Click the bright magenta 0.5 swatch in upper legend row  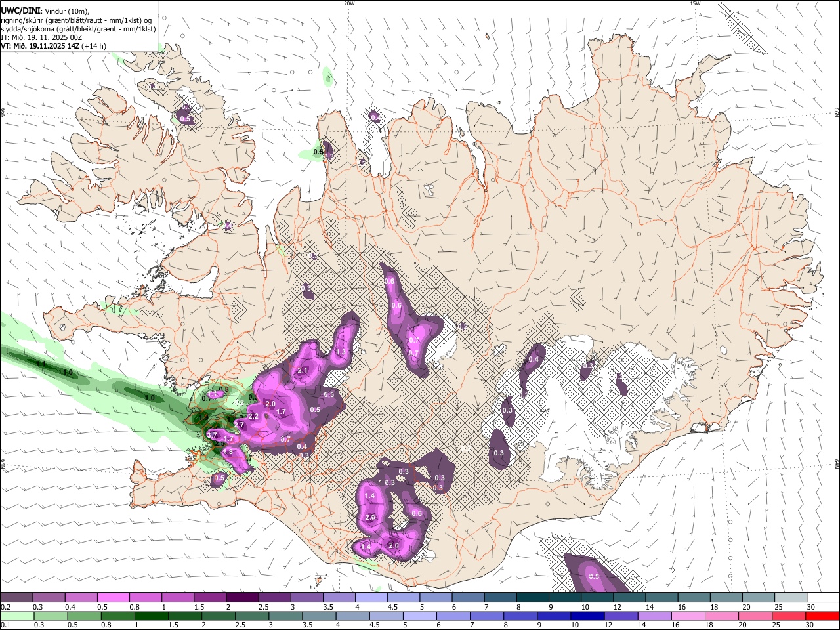tap(113, 598)
